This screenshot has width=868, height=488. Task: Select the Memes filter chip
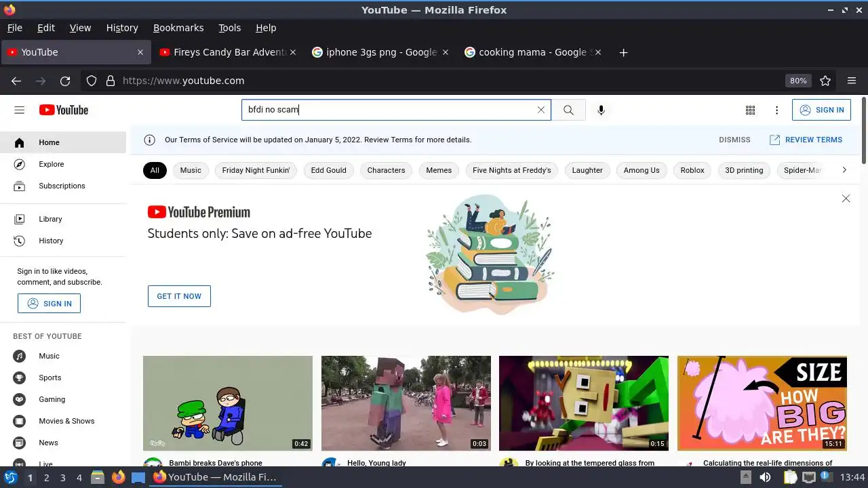point(439,170)
